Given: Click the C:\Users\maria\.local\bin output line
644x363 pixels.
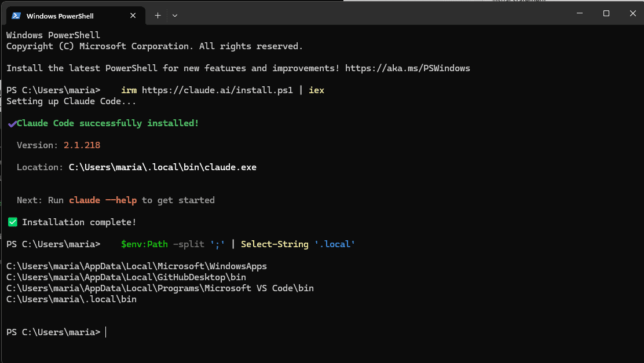Looking at the screenshot, I should click(71, 299).
